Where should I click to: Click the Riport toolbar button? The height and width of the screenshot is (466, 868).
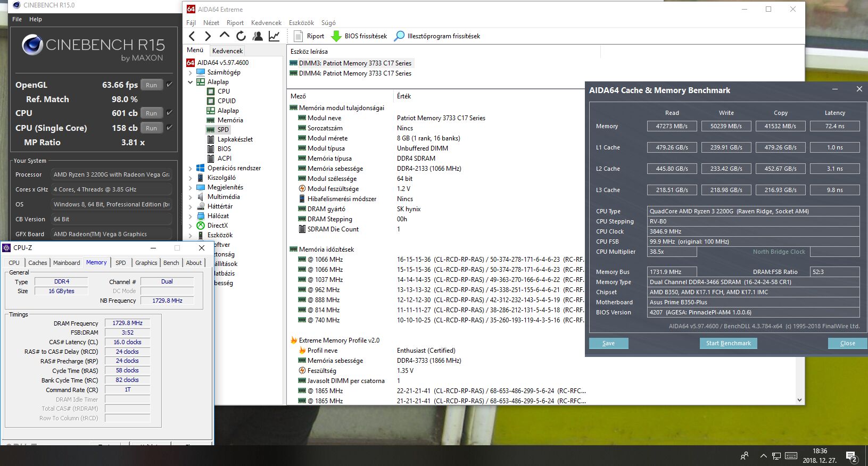tap(309, 36)
